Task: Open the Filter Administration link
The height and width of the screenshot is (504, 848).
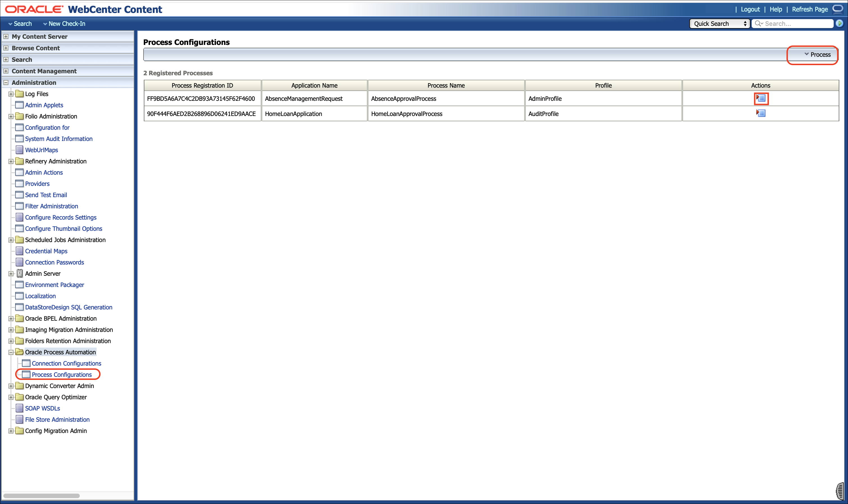Action: click(52, 206)
